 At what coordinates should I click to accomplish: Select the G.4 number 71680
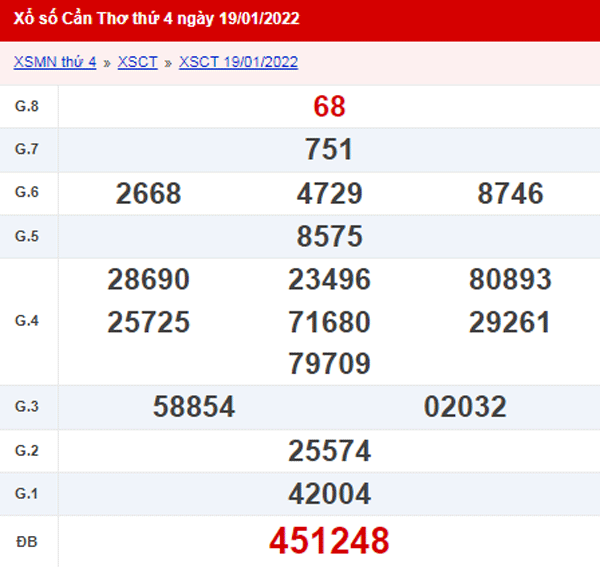(329, 322)
